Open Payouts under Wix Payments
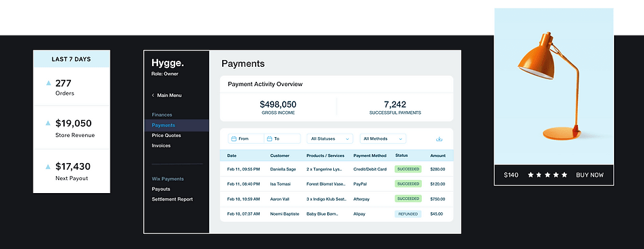 click(161, 189)
